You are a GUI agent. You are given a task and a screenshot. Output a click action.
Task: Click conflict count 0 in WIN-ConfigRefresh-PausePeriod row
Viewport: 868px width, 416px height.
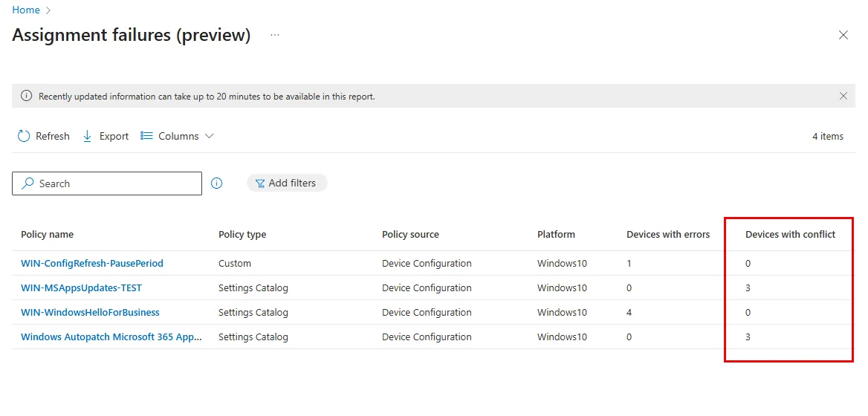pyautogui.click(x=748, y=263)
